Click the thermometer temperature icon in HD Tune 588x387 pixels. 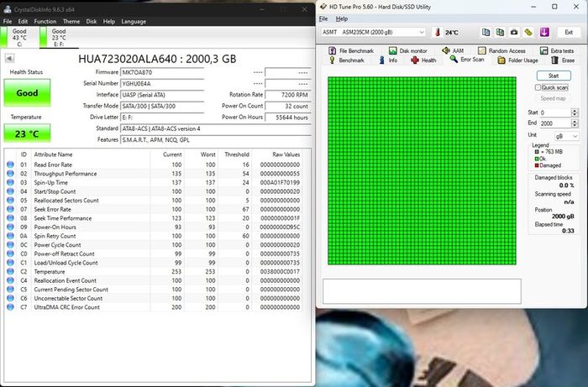[438, 32]
